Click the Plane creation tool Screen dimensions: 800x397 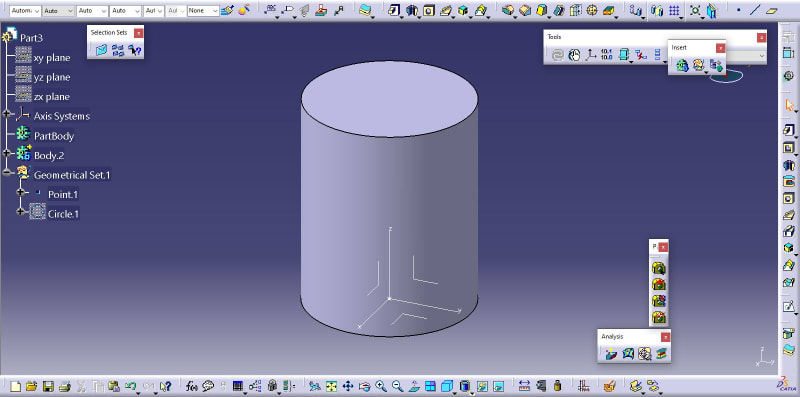point(773,10)
